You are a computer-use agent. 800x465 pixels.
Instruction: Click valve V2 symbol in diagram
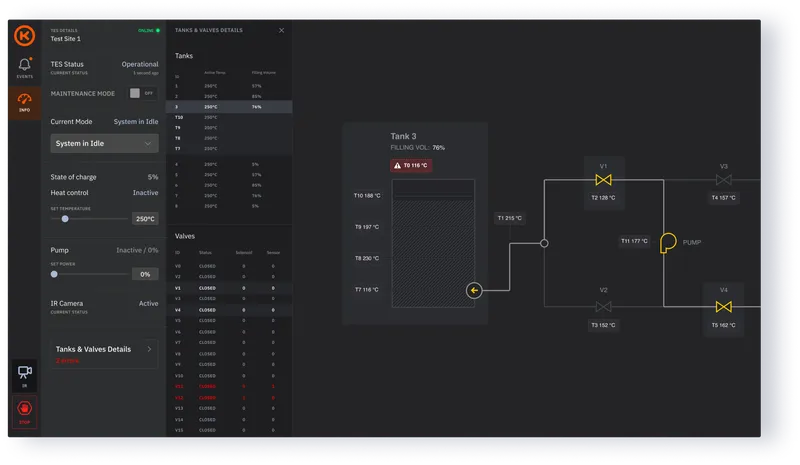tap(603, 307)
